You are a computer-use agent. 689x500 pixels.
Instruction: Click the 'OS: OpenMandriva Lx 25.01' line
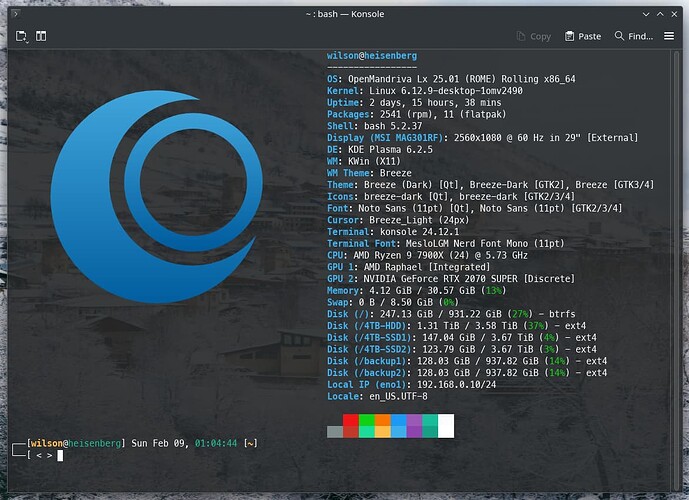tap(451, 79)
